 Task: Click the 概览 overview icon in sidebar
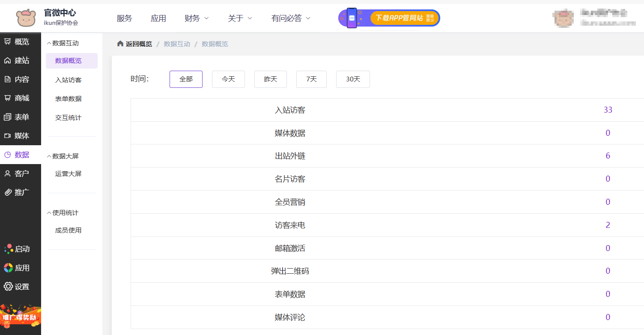(x=7, y=42)
